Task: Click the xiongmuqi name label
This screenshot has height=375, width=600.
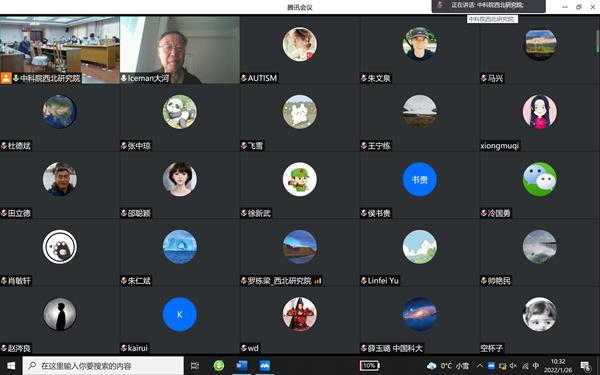Action: coord(500,145)
